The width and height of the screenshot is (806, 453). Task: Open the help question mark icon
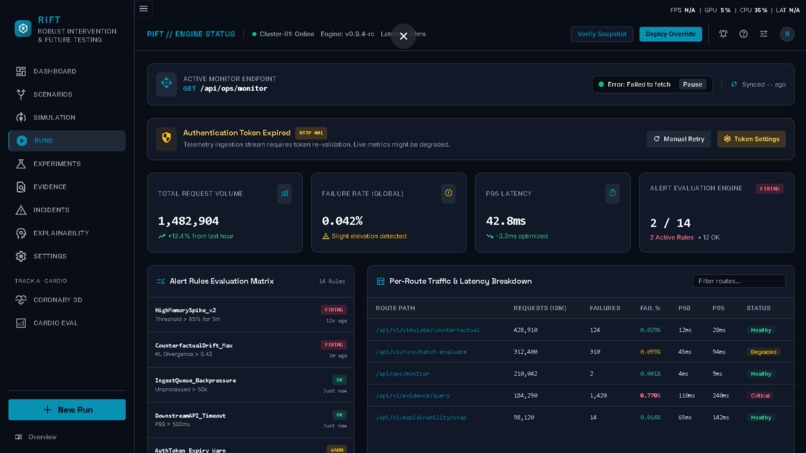click(x=743, y=34)
